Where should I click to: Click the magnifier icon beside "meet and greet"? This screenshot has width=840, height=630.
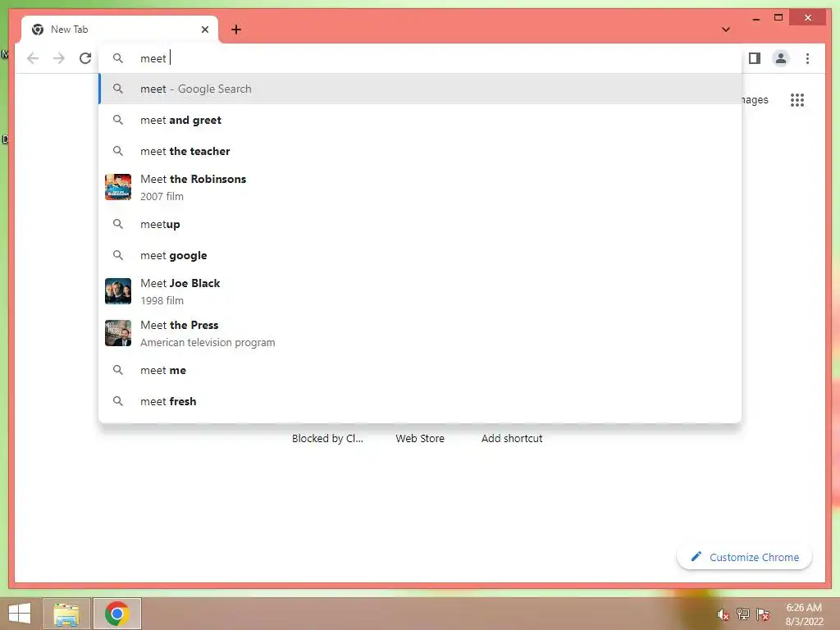pyautogui.click(x=118, y=120)
